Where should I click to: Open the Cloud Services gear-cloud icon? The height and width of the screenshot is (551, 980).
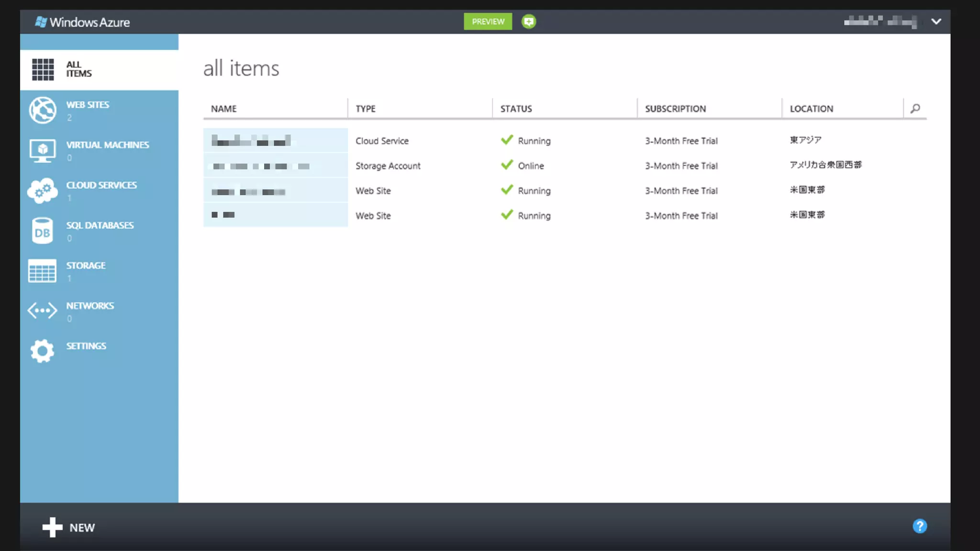tap(43, 191)
